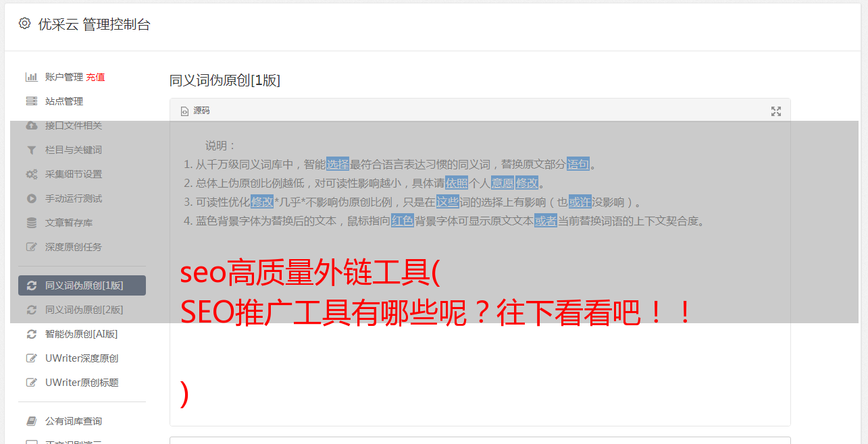The height and width of the screenshot is (444, 868).
Task: Click the 智能伪原创[AI版] refresh icon
Action: coord(32,334)
